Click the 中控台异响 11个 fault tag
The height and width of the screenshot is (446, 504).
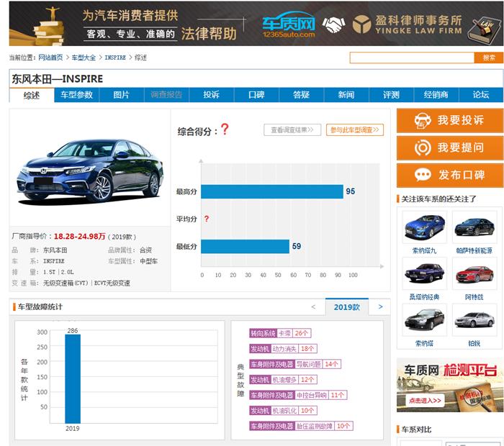pos(298,395)
